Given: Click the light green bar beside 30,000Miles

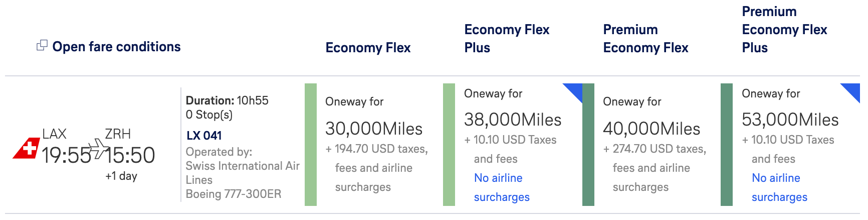Looking at the screenshot, I should point(311,145).
